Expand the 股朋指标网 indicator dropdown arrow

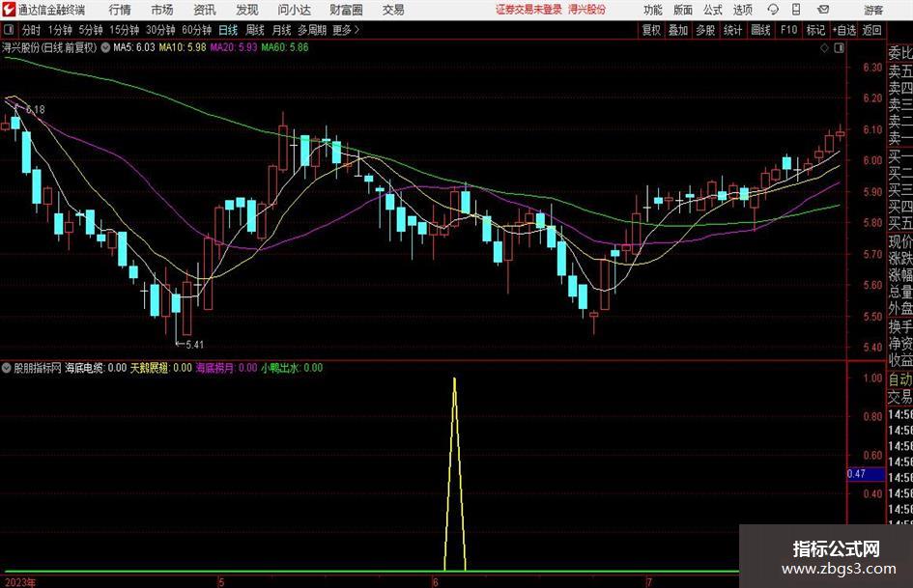7,368
